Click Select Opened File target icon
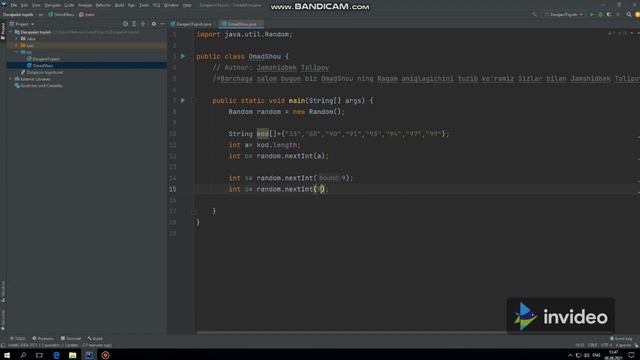 click(125, 24)
